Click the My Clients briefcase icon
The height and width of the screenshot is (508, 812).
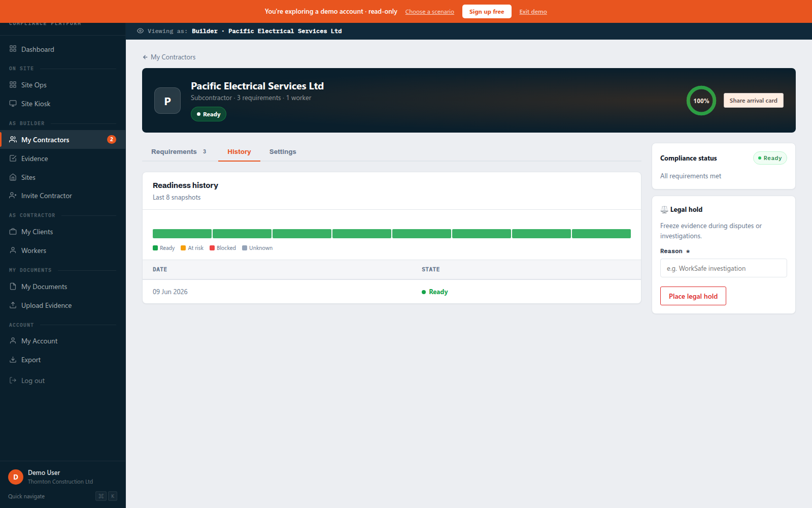[x=13, y=232]
